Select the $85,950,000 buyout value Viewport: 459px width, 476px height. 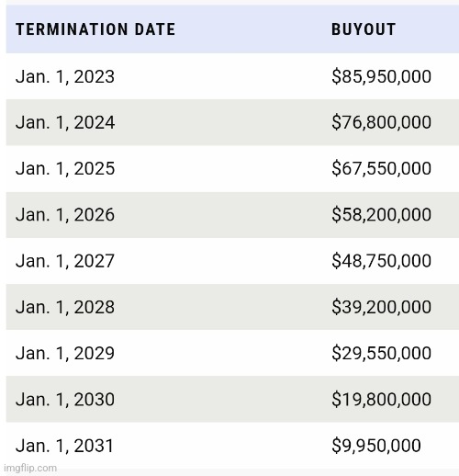(381, 76)
